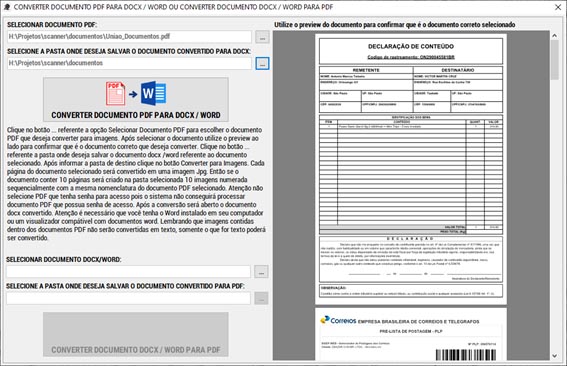Click the Word logo icon on convert button
This screenshot has height=366, width=567.
154,93
